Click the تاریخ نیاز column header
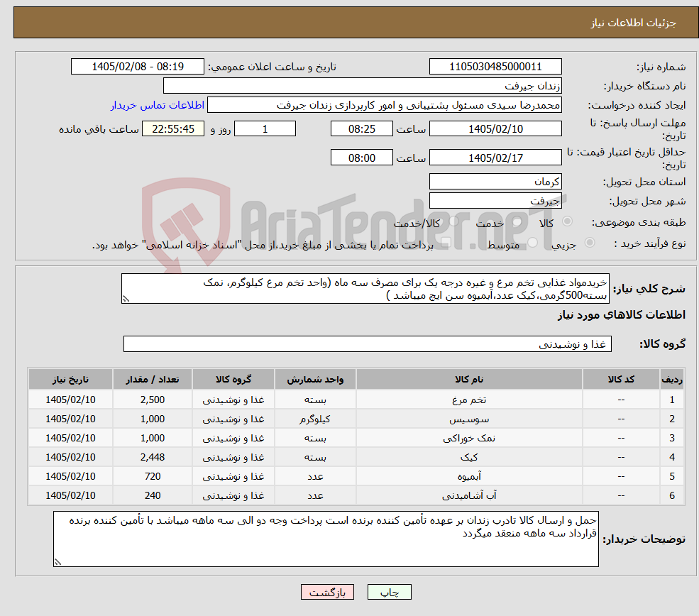The image size is (699, 616). click(70, 379)
